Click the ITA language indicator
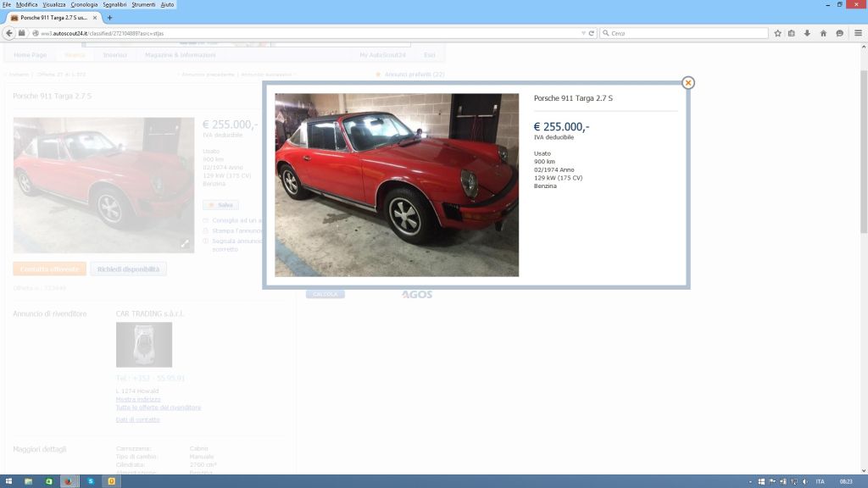This screenshot has height=488, width=868. 820,482
